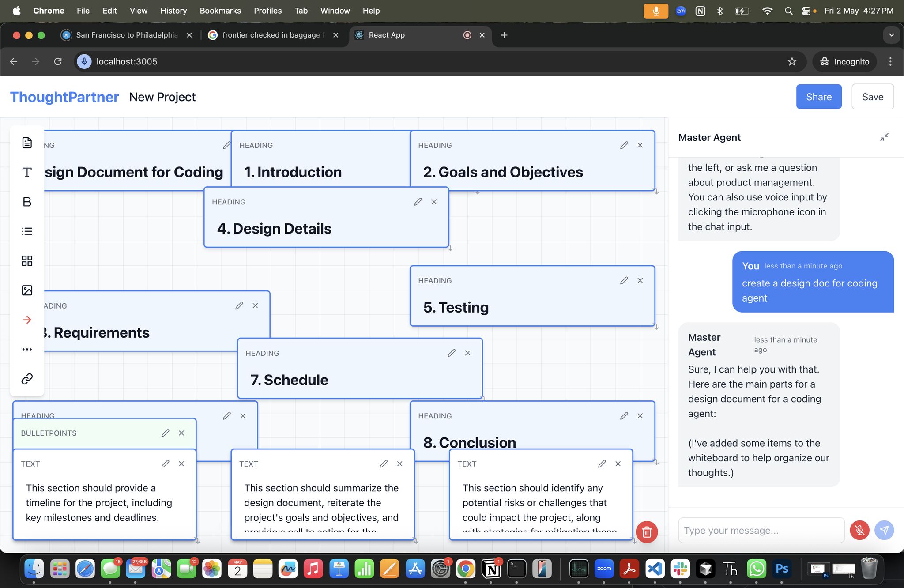904x588 pixels.
Task: Toggle the red microphone mute button
Action: click(859, 530)
